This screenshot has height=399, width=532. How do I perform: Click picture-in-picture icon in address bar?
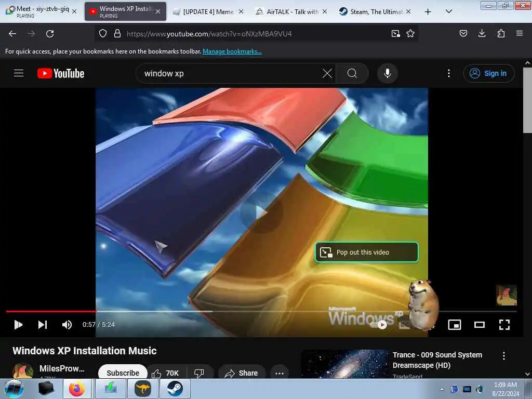tap(395, 34)
